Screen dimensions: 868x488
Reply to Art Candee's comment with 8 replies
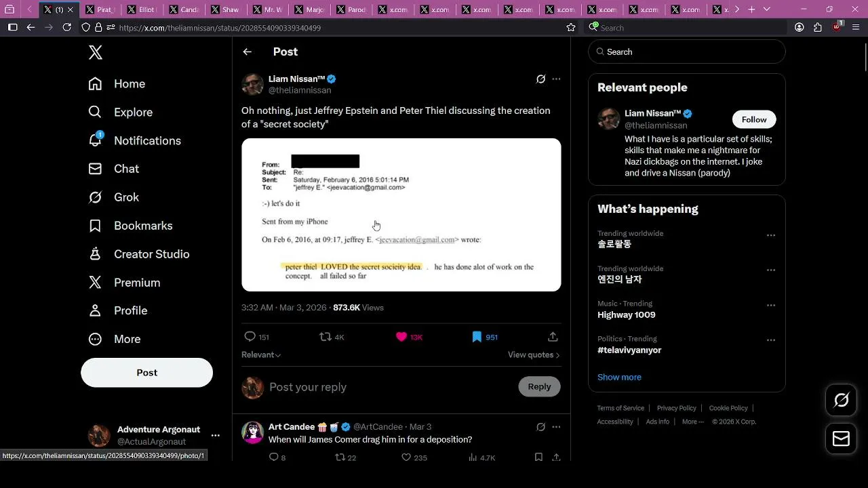click(274, 457)
